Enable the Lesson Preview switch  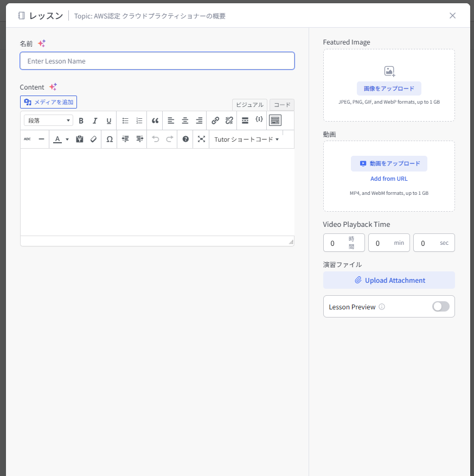point(440,307)
